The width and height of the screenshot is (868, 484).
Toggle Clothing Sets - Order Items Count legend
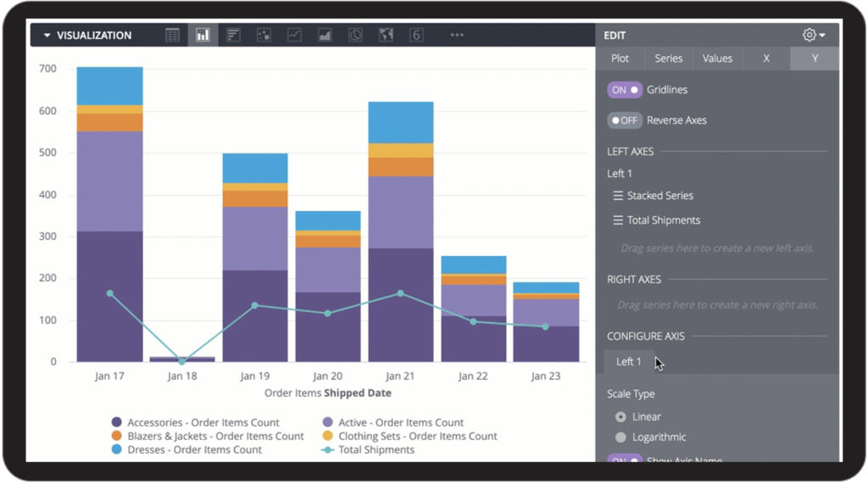tap(409, 436)
